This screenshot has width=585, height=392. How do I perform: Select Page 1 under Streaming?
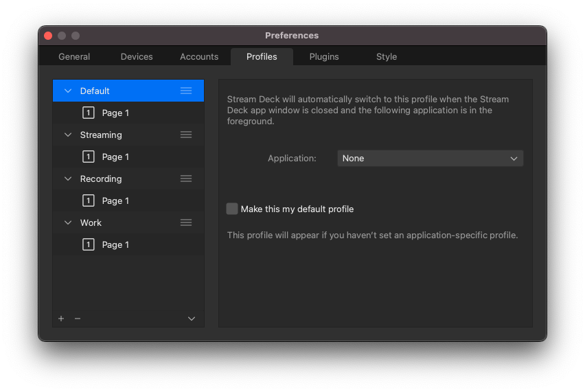pos(128,157)
